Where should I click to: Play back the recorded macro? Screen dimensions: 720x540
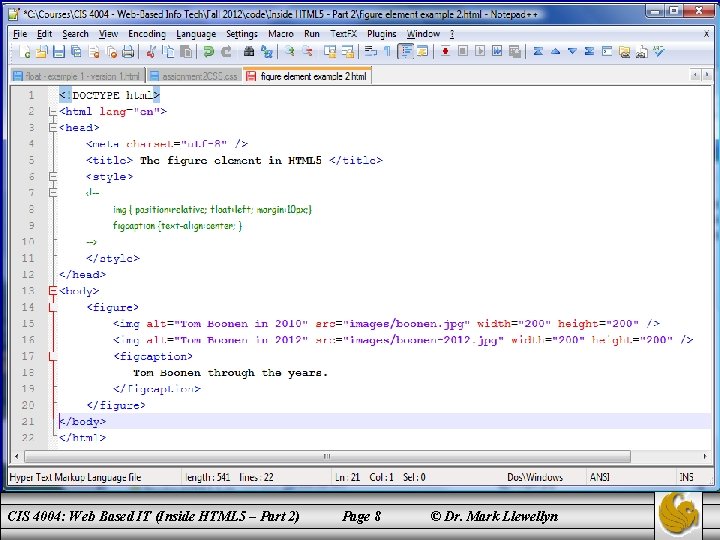480,52
